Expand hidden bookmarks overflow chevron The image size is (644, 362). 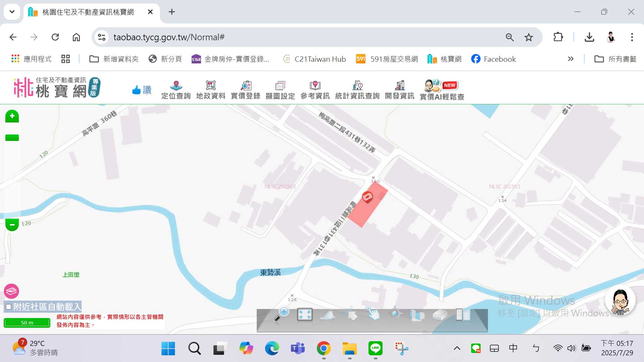click(x=571, y=59)
